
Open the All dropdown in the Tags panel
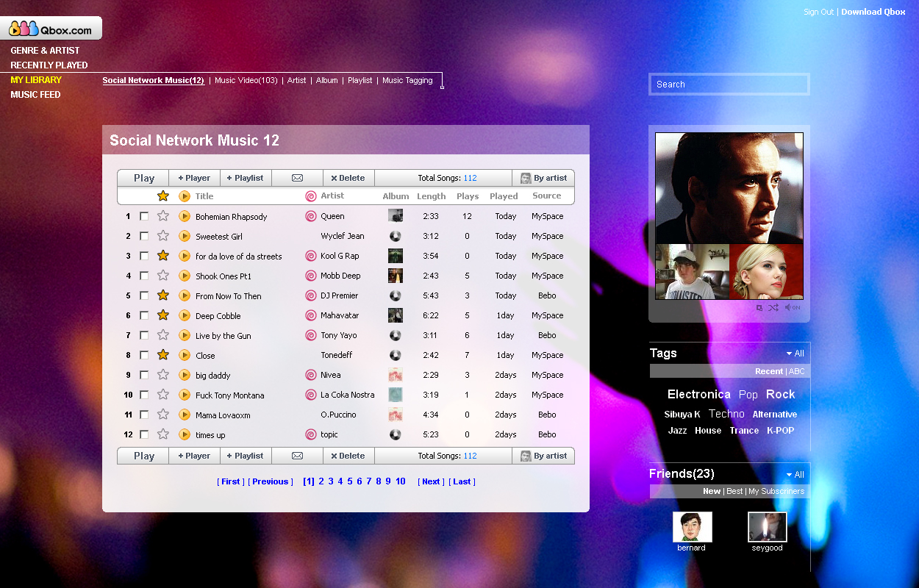[795, 354]
